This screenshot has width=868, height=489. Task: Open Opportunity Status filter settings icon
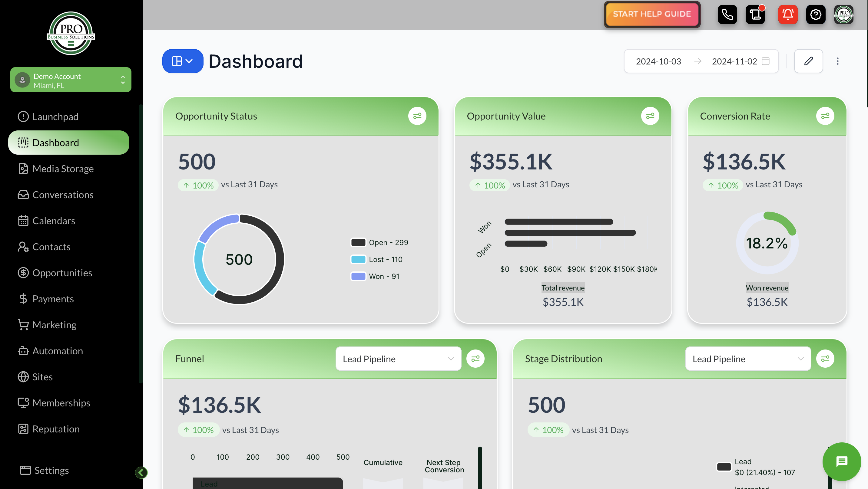point(417,116)
